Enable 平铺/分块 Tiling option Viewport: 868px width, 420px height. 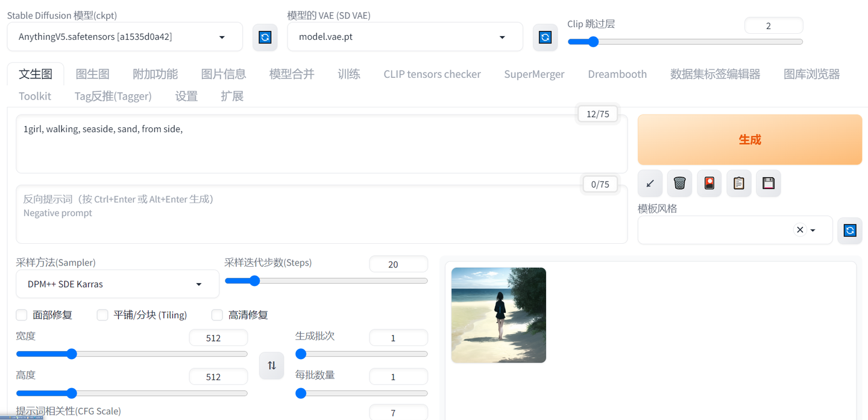pos(102,314)
